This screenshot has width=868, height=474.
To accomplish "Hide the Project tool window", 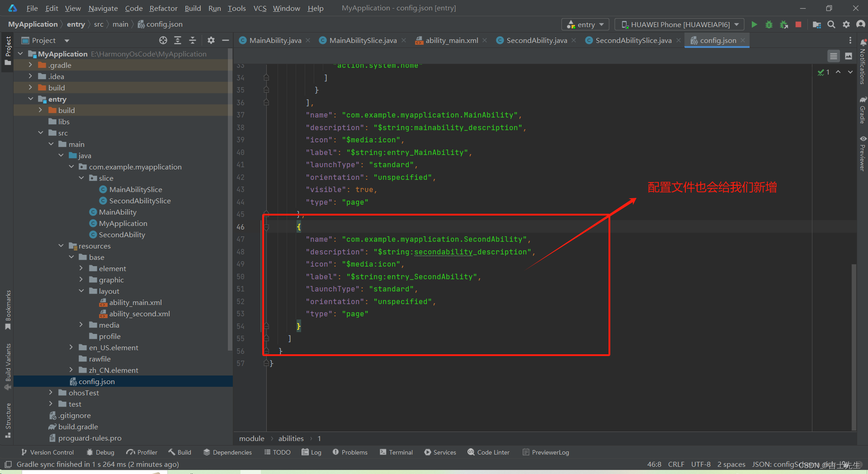I will click(x=225, y=41).
